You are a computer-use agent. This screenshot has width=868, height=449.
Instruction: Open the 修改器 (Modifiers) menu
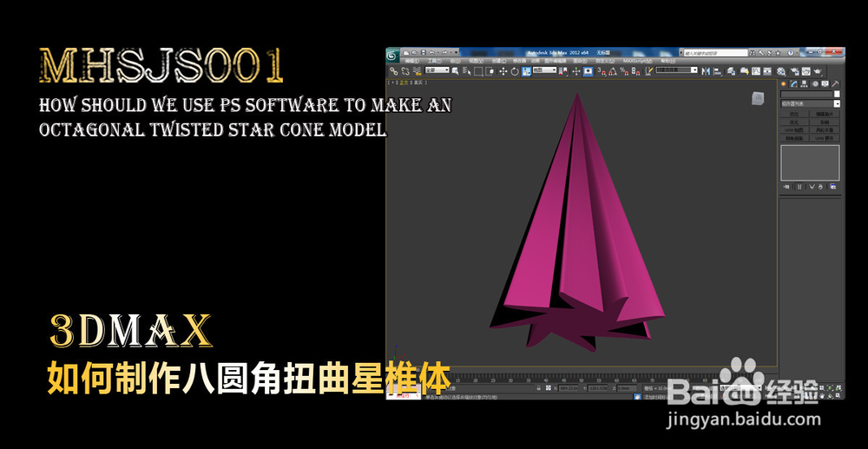(519, 61)
